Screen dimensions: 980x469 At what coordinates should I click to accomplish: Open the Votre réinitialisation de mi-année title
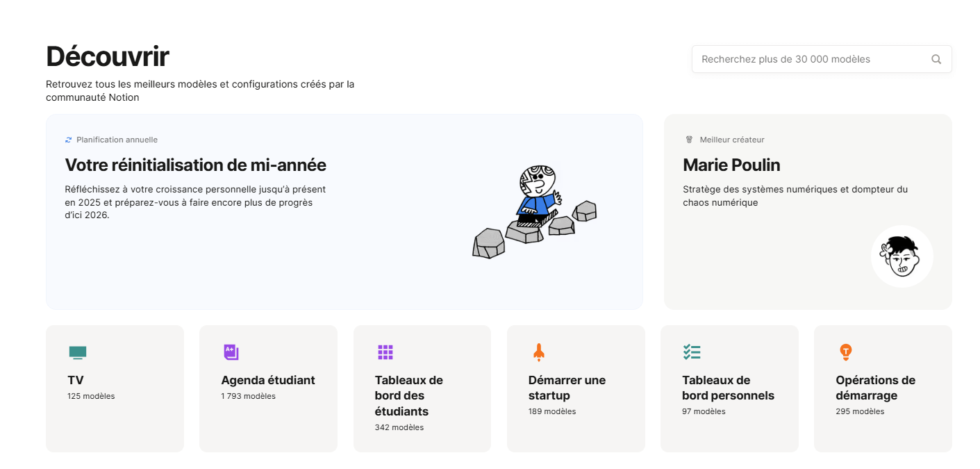point(195,165)
